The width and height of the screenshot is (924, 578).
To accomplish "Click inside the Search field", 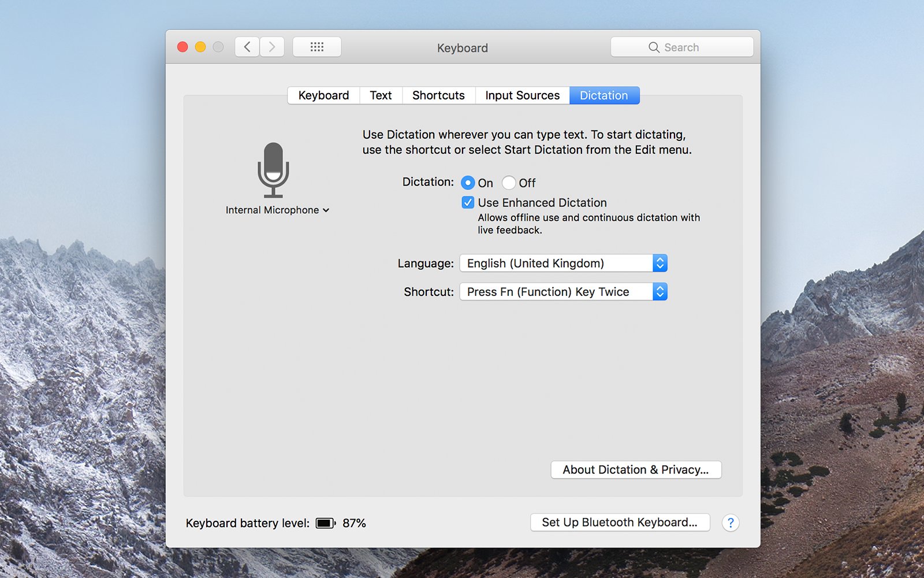I will pos(687,47).
